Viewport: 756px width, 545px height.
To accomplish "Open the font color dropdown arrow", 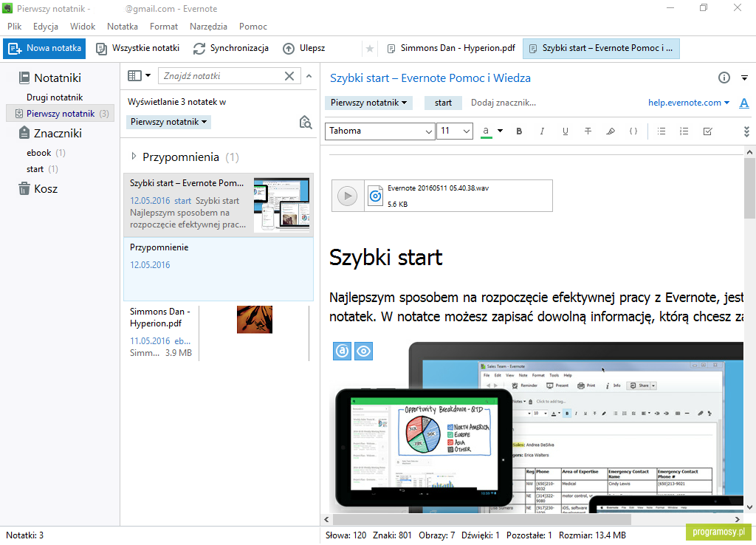I will pos(500,131).
